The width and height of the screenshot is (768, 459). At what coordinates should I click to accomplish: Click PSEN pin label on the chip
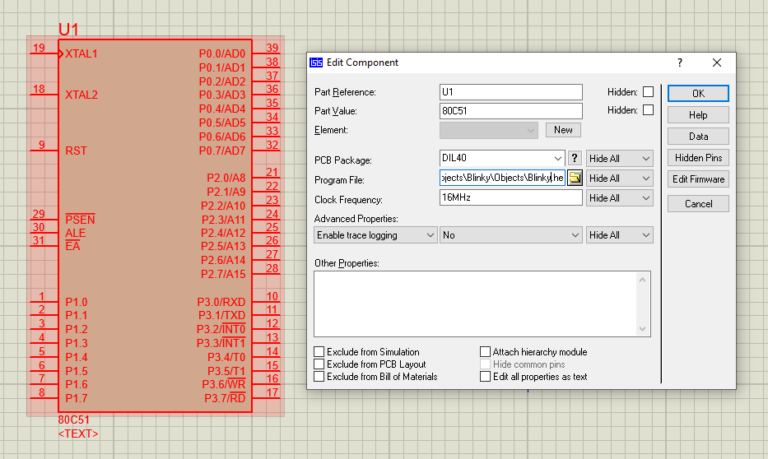80,219
